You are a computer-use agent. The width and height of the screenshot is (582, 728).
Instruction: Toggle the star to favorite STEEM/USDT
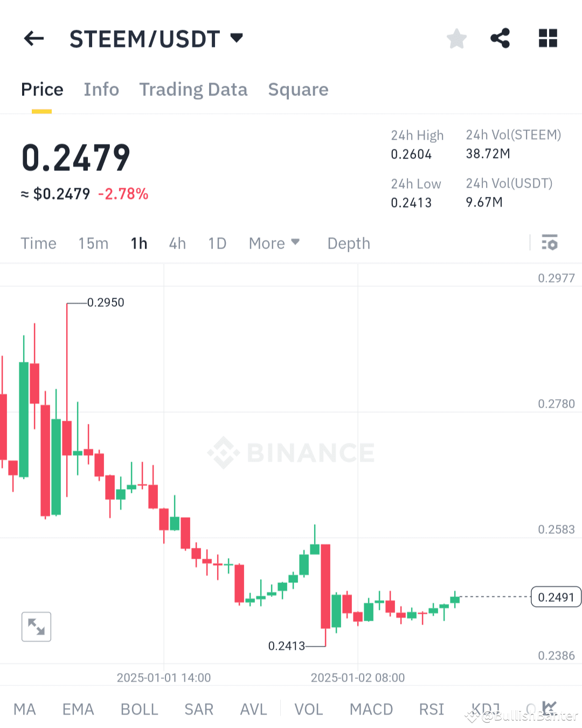(x=456, y=38)
